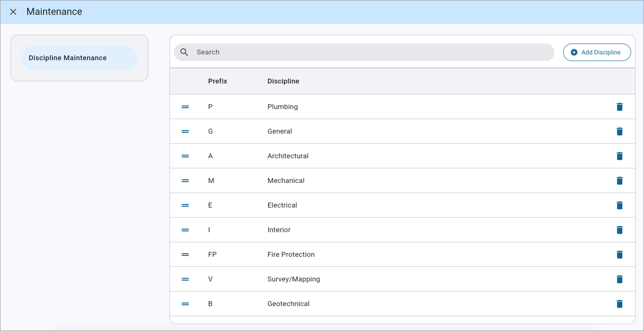This screenshot has width=644, height=331.
Task: Delete the Survey/Mapping discipline
Action: click(620, 279)
